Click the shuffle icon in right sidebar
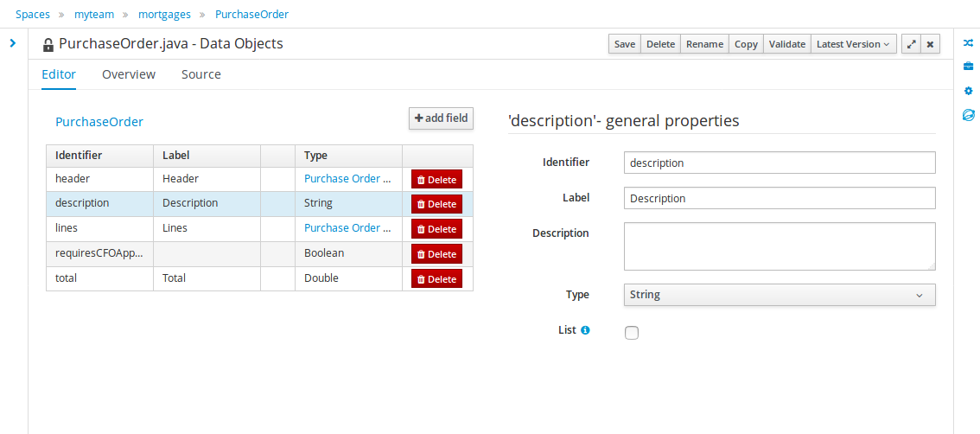This screenshot has width=980, height=434. [x=968, y=42]
